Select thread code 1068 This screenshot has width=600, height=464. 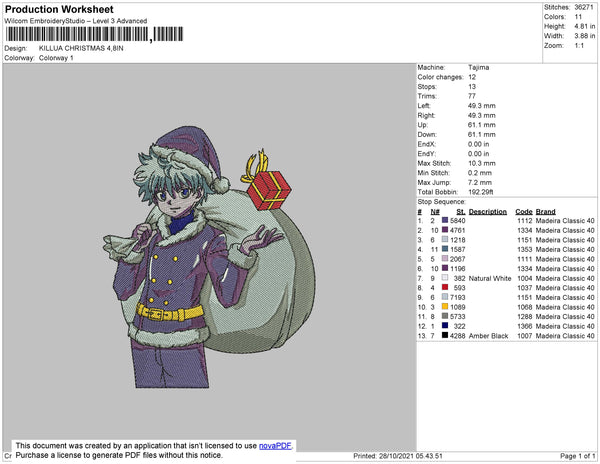(x=525, y=307)
